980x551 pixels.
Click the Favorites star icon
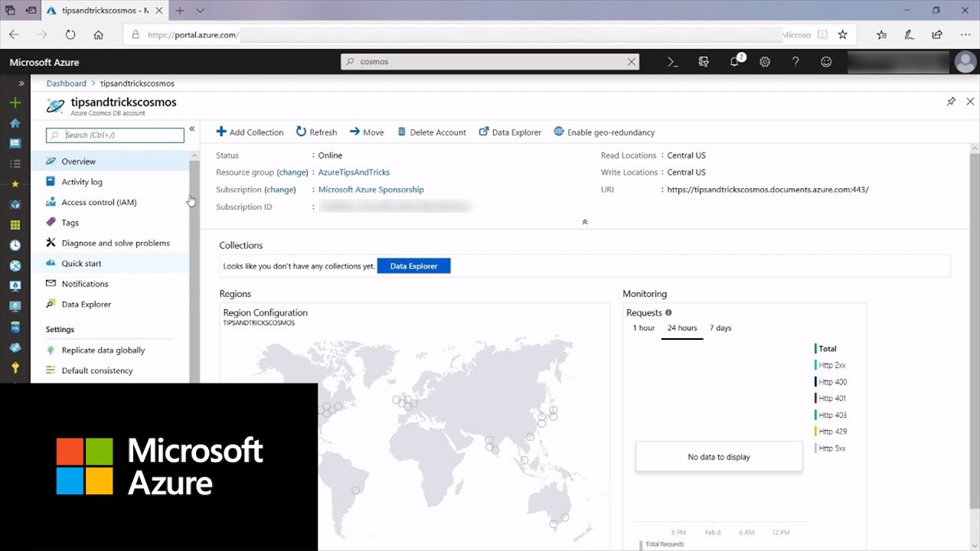[x=15, y=184]
